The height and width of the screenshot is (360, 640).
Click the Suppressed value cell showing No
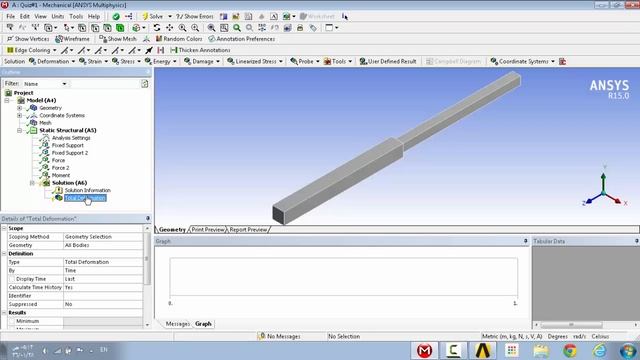pyautogui.click(x=103, y=304)
